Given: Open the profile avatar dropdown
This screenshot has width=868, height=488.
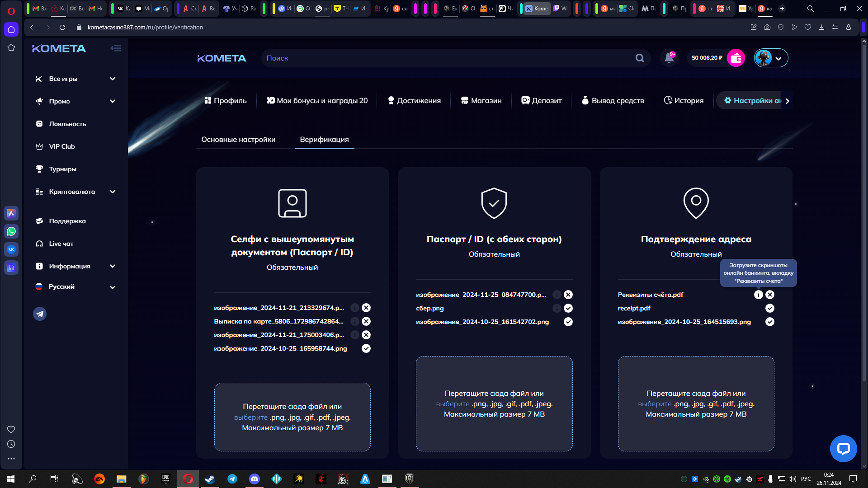Looking at the screenshot, I should coord(771,58).
